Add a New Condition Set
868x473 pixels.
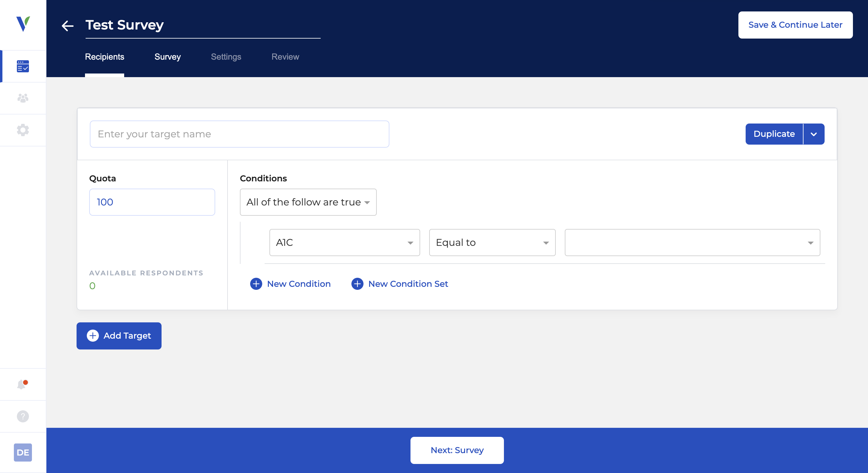(x=399, y=284)
